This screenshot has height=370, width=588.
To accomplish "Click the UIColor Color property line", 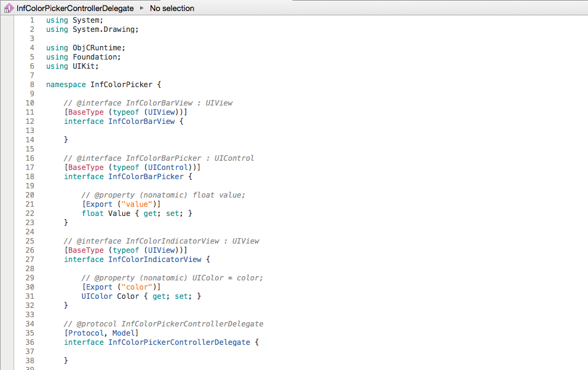I will point(141,296).
